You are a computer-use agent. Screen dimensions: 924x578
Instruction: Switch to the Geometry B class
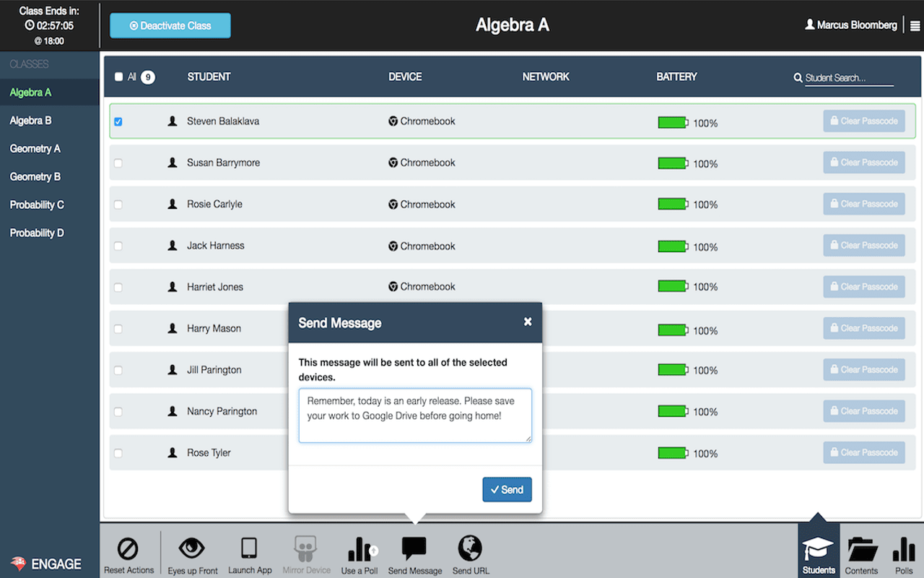(34, 176)
